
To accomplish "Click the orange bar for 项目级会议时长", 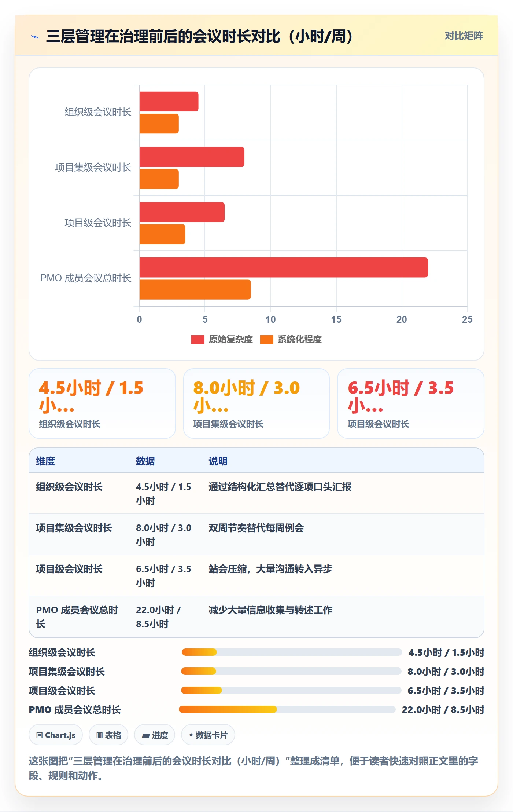I will 162,234.
